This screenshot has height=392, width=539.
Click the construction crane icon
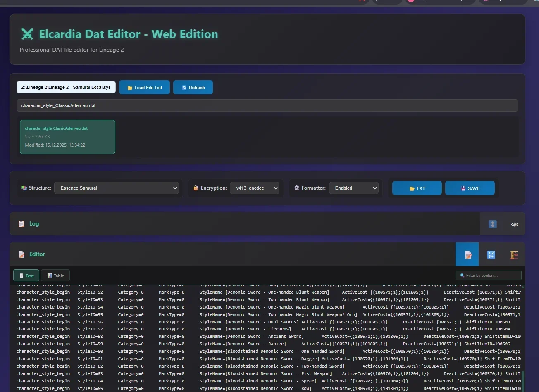[x=514, y=254]
